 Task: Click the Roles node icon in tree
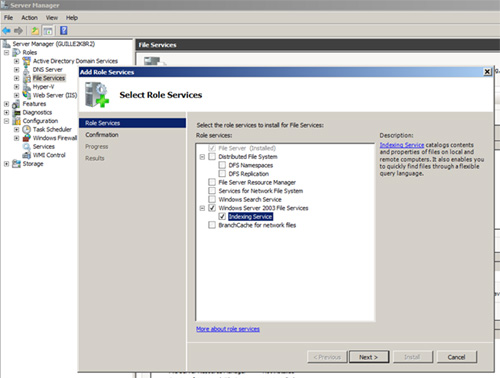pos(16,53)
